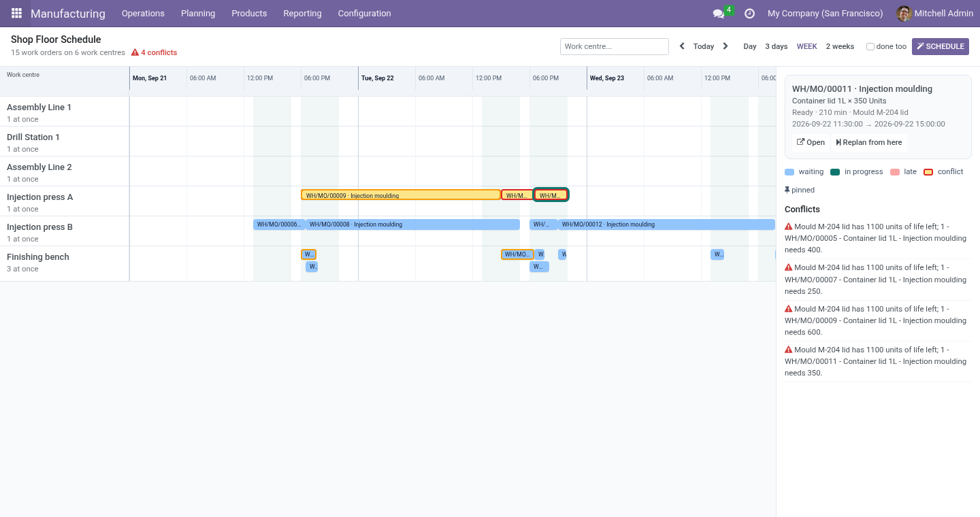This screenshot has height=517, width=980.
Task: Select the WH/MO/00008 Injection moulding bar
Action: coord(412,224)
